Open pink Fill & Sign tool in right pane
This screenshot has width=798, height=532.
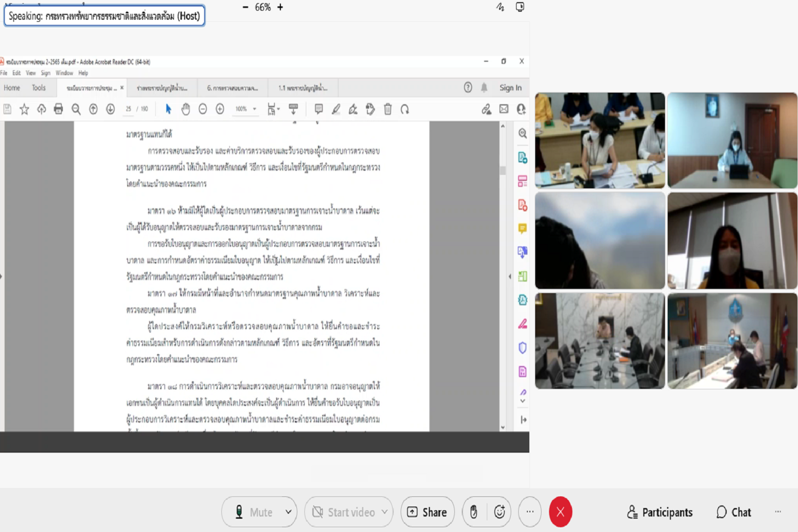click(522, 323)
